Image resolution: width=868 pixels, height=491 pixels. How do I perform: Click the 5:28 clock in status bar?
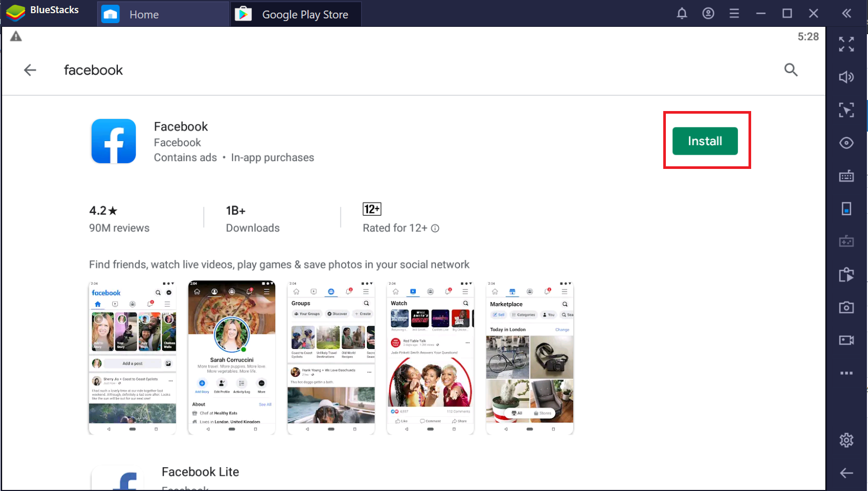[x=808, y=37]
